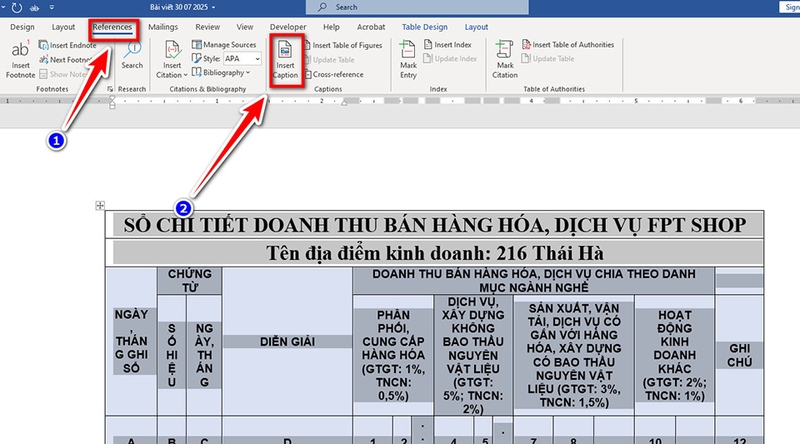
Task: Click the Sign in button
Action: tap(789, 7)
